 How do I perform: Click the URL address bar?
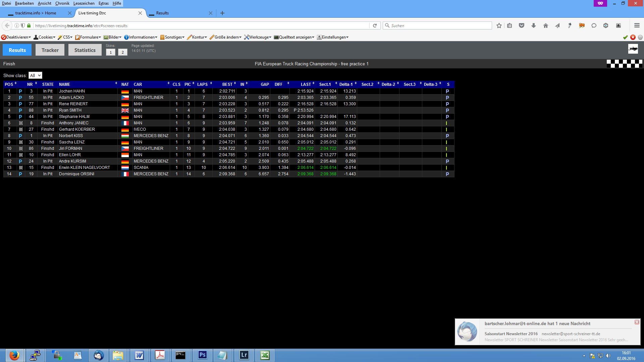pyautogui.click(x=201, y=25)
